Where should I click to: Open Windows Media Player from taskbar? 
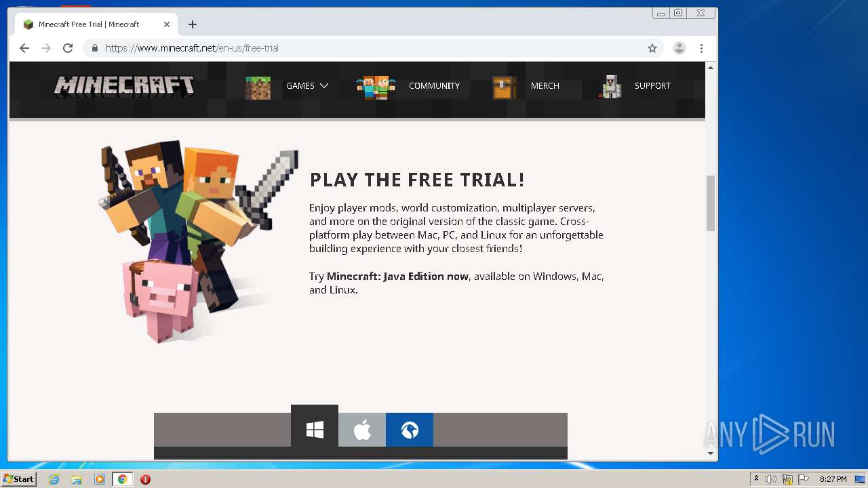[x=100, y=479]
